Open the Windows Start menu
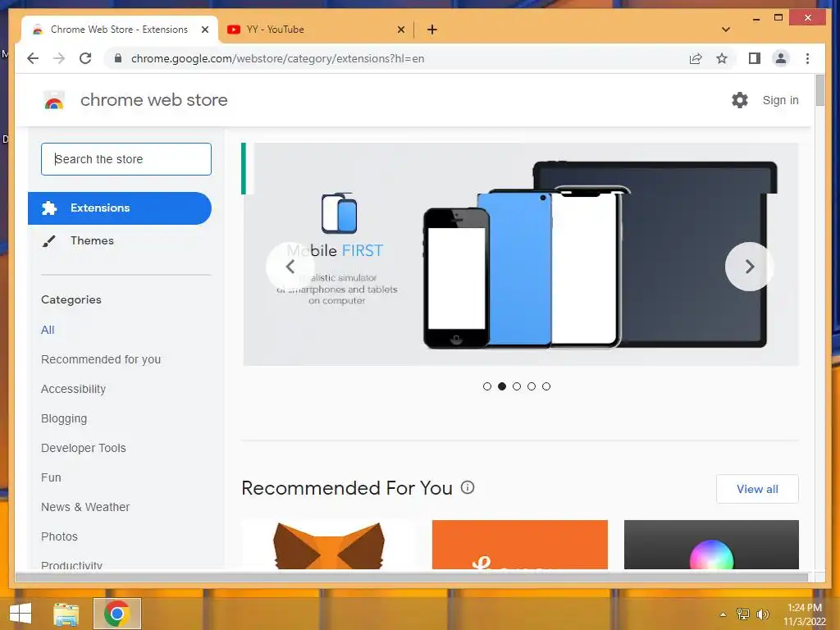Image resolution: width=840 pixels, height=630 pixels. 21,614
